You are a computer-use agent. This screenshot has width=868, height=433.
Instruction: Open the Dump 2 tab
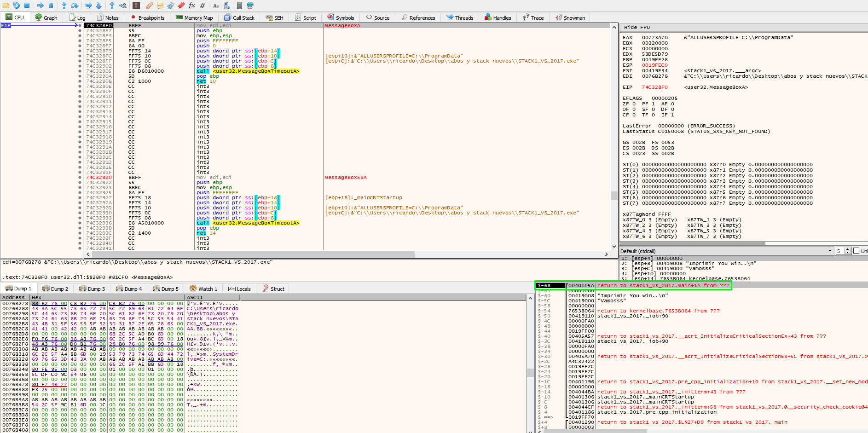point(55,289)
